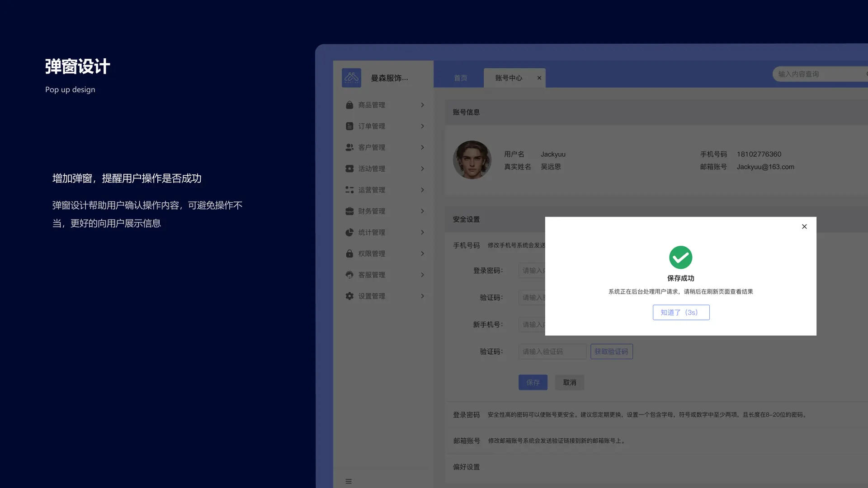Click the 客服管理 chevron arrow
The height and width of the screenshot is (488, 868).
[423, 275]
